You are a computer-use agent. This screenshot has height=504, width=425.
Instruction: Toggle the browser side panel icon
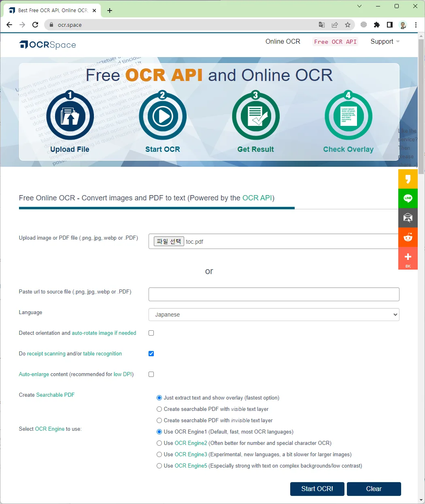click(x=390, y=25)
